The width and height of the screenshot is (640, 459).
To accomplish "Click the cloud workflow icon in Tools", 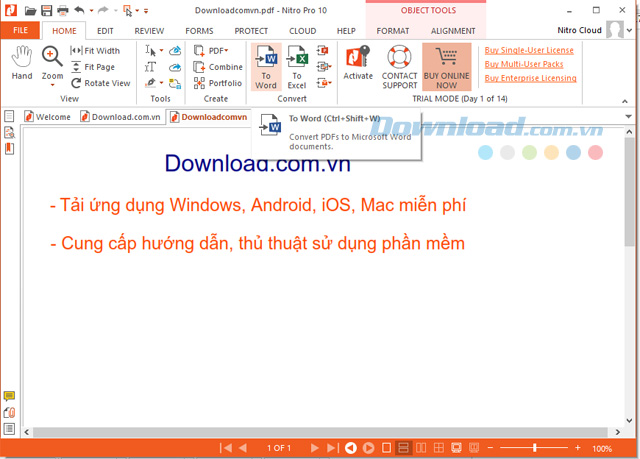I will point(175,83).
